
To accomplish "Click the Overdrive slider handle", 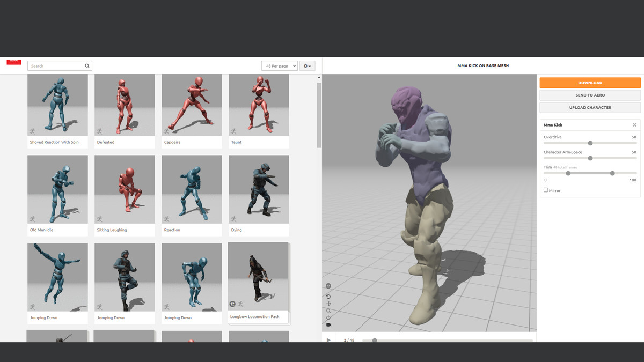I will [590, 143].
